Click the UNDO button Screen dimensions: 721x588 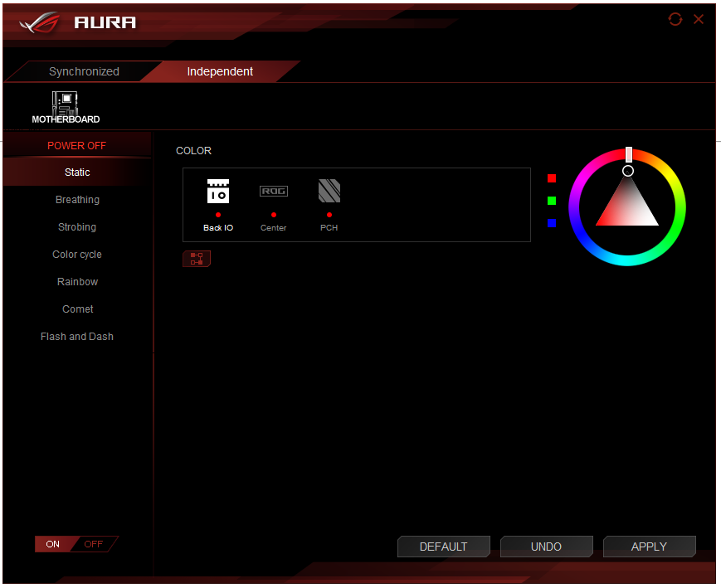pos(546,547)
